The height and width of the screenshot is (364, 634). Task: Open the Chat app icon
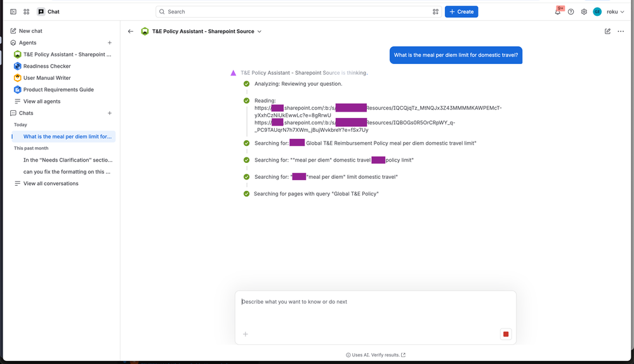41,11
